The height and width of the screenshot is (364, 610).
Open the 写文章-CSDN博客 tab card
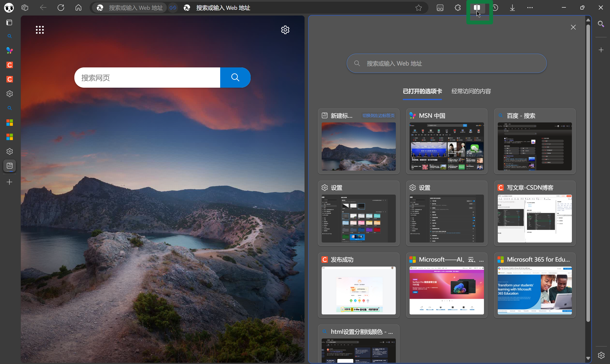tap(534, 213)
